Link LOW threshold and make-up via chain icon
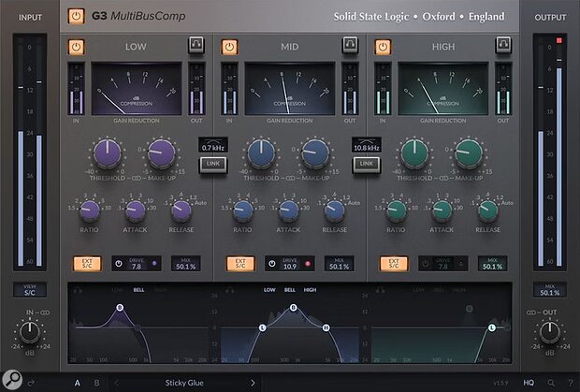The height and width of the screenshot is (392, 580). (137, 179)
